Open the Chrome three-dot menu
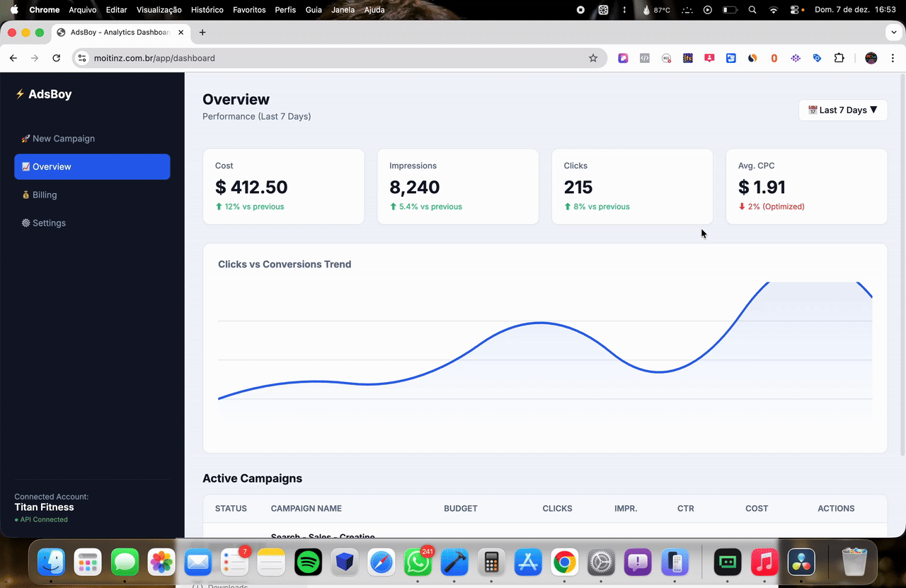This screenshot has width=906, height=588. click(893, 57)
